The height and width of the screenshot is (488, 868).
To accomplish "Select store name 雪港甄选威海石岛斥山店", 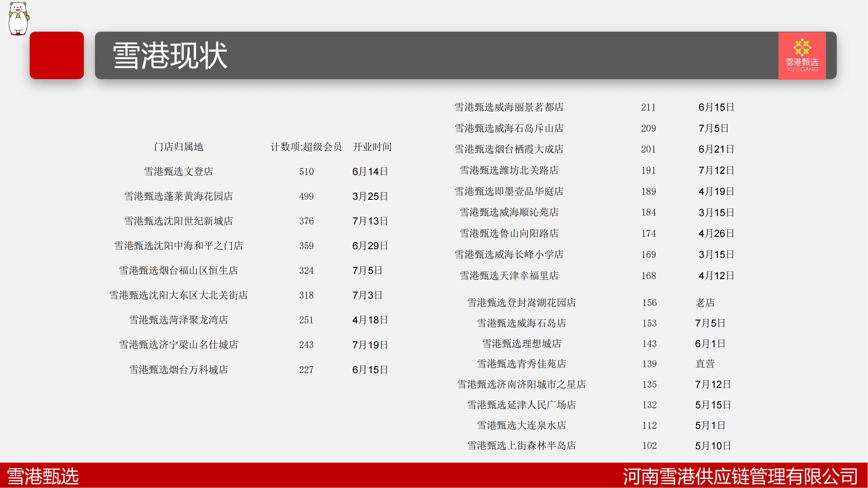I will tap(509, 128).
